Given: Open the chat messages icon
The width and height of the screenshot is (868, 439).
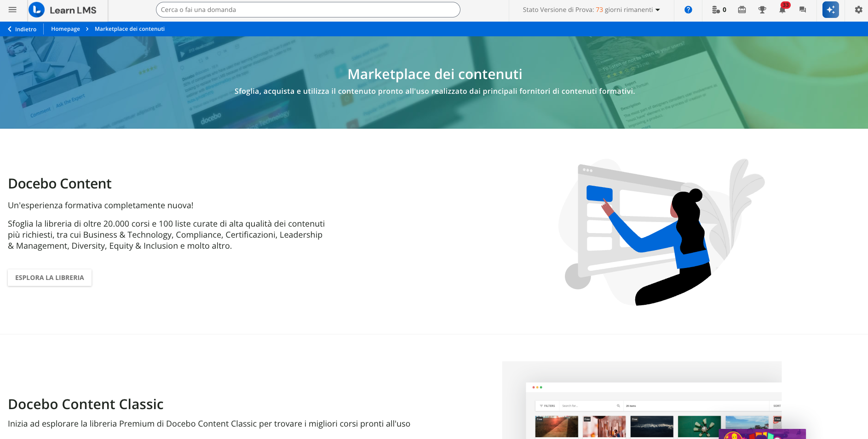Looking at the screenshot, I should point(802,10).
